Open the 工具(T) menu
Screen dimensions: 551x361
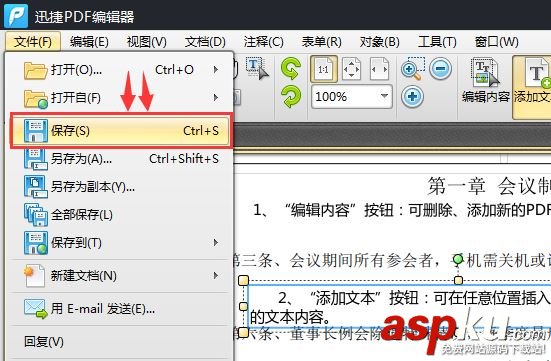click(437, 42)
